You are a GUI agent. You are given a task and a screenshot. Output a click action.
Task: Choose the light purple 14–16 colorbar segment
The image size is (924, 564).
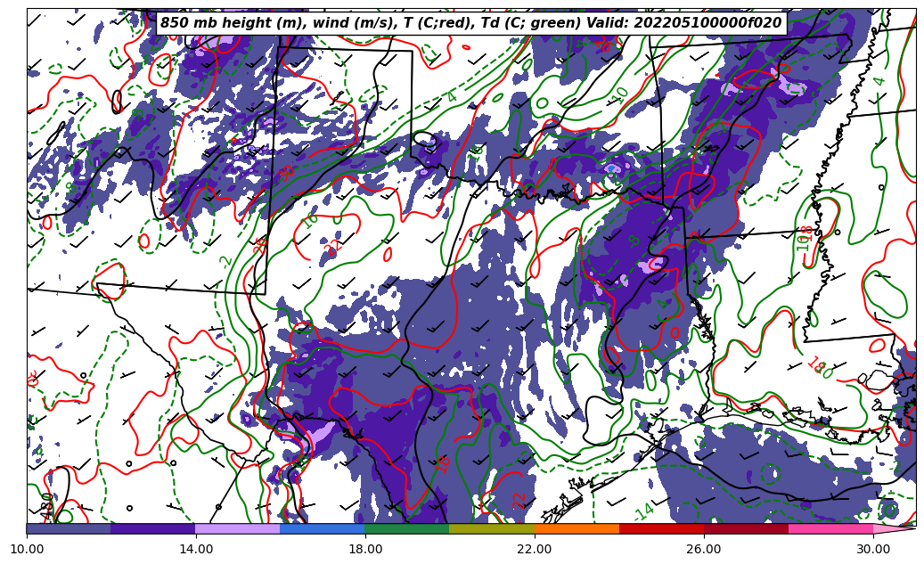(238, 528)
